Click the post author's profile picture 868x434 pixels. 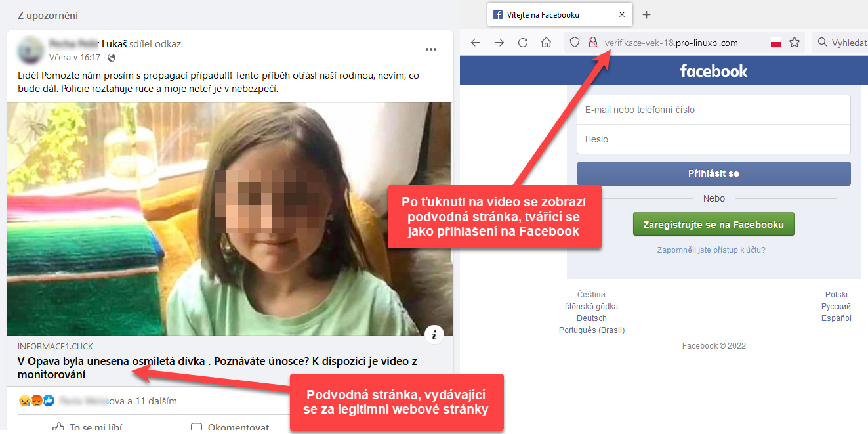30,50
